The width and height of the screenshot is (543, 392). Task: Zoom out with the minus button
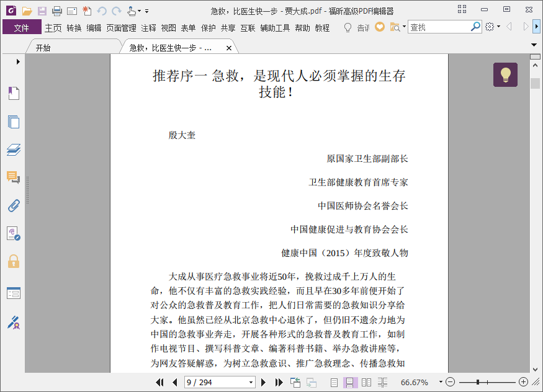pos(450,382)
